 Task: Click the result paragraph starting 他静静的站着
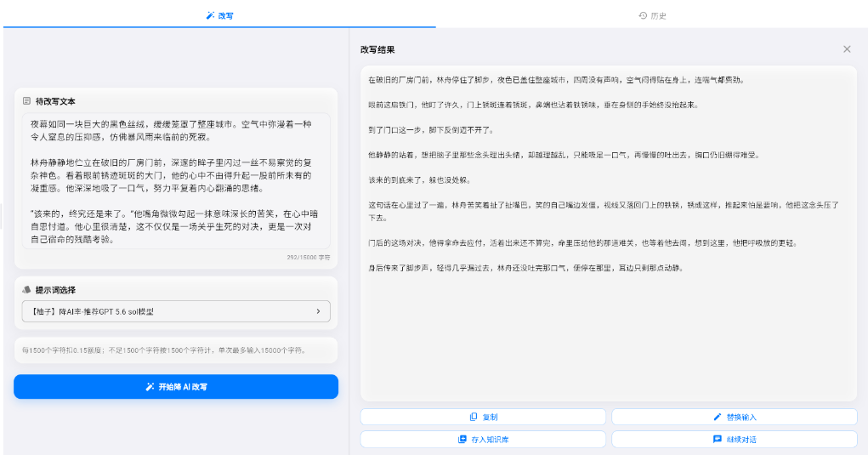point(564,155)
